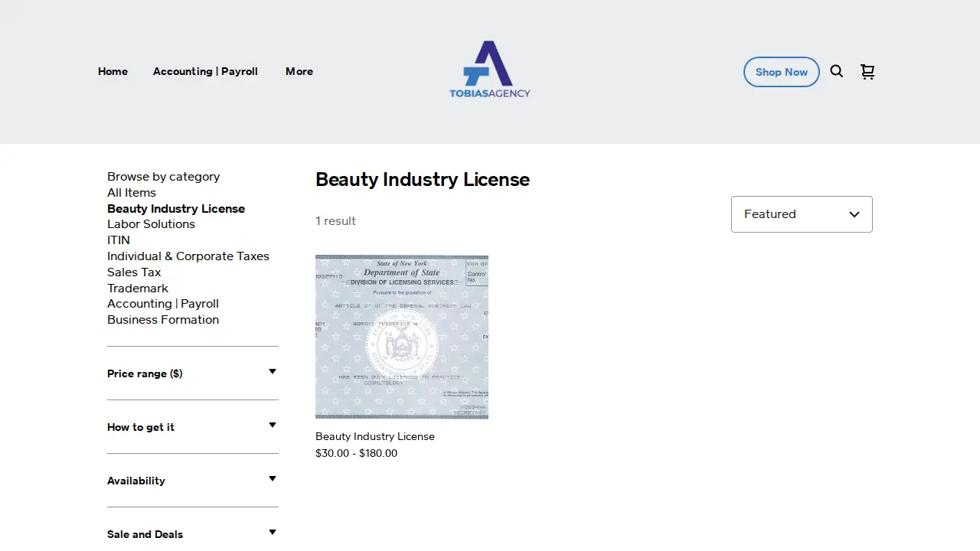Expand the Availability filter
This screenshot has height=551, width=980.
click(193, 481)
